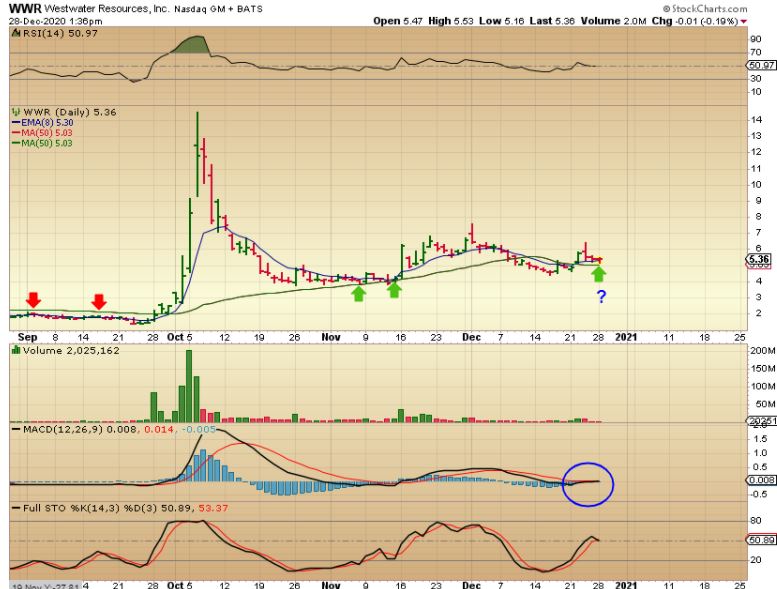Click the Sep label on the price chart date axis
Viewport: 777px width, 589px height.
[27, 337]
